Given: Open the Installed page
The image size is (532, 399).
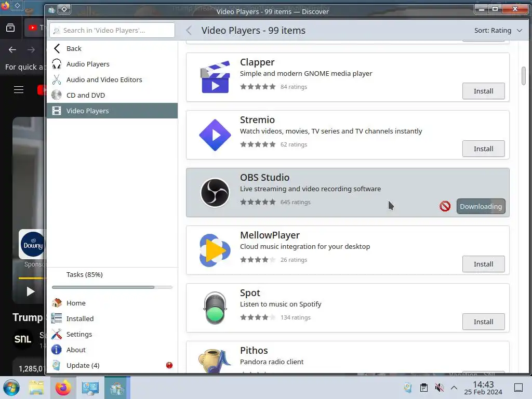Looking at the screenshot, I should (x=112, y=318).
